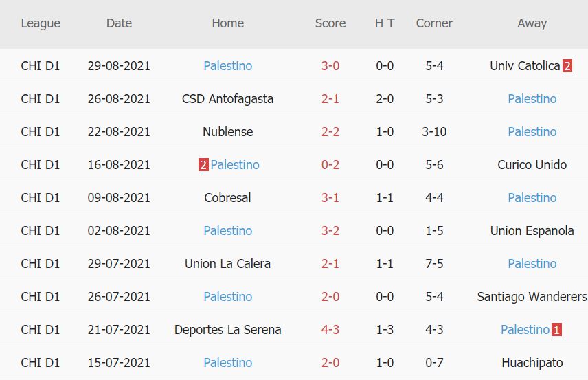This screenshot has height=380, width=588.
Task: Click the Score column header
Action: [x=330, y=23]
